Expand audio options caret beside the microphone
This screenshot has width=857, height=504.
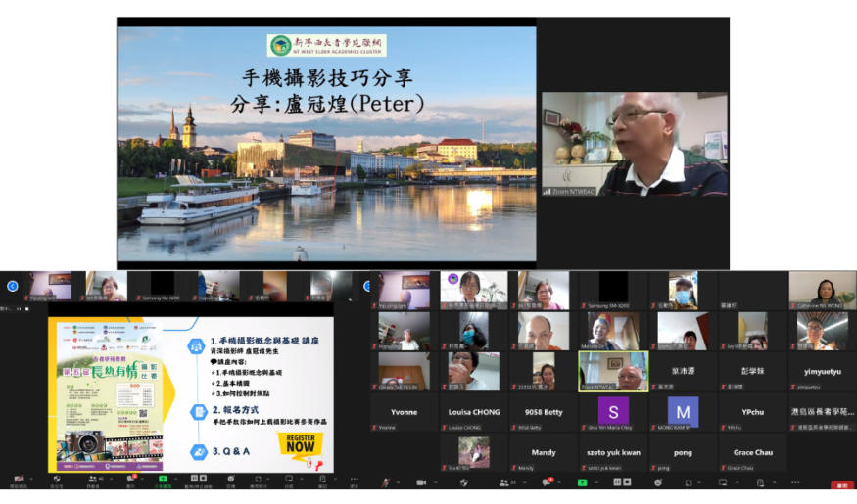(x=397, y=481)
